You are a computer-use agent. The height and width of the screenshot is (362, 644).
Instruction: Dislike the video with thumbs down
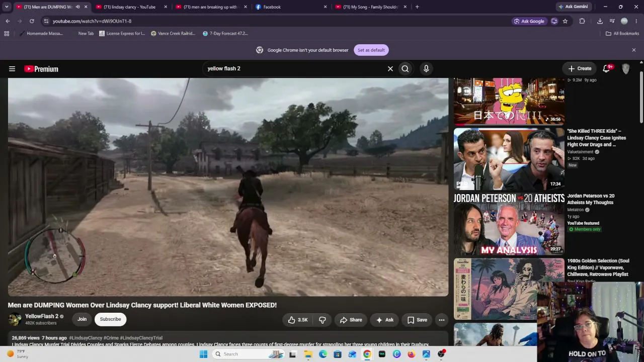pos(323,320)
